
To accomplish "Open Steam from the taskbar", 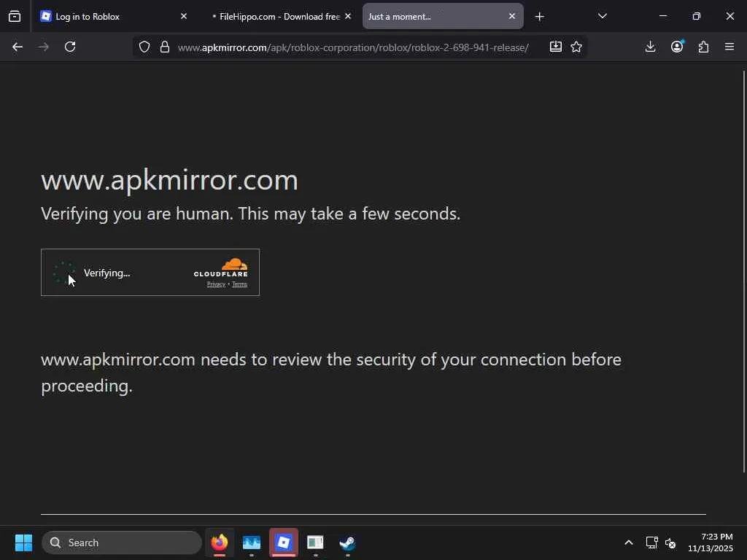I will (x=347, y=542).
